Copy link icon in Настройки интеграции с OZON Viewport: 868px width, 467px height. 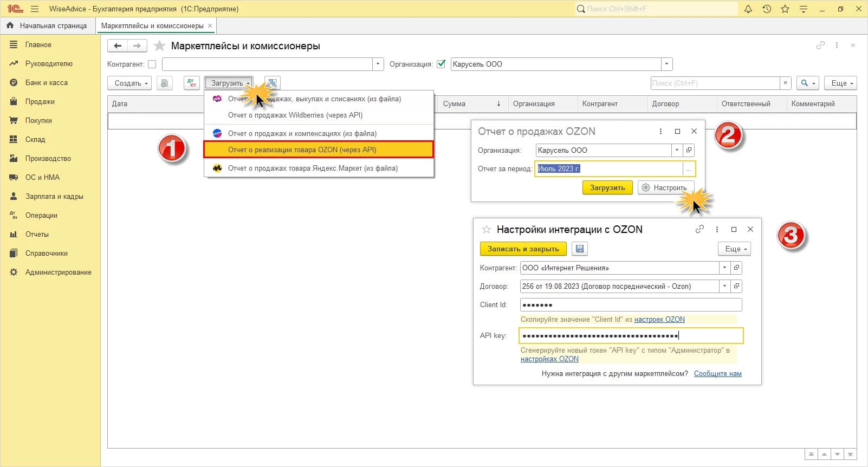pos(700,229)
